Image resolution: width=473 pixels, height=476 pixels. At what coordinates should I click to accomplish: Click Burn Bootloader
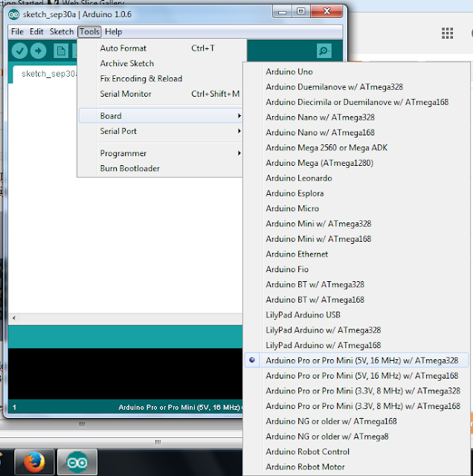coord(130,168)
